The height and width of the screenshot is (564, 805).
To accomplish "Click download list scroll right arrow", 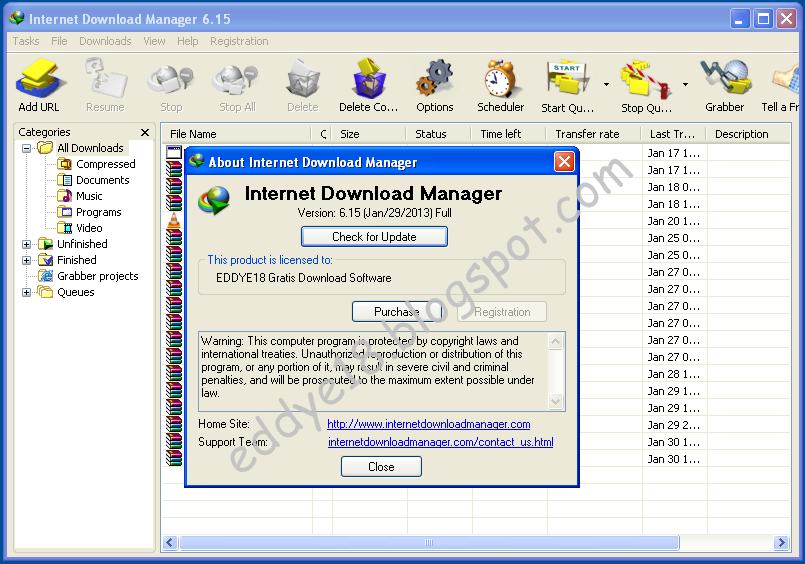I will [781, 542].
